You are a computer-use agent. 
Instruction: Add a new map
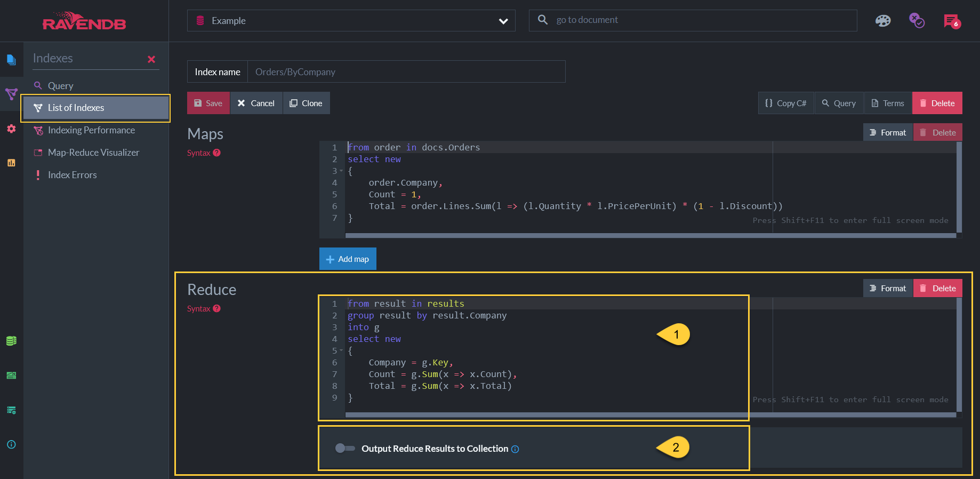(348, 259)
